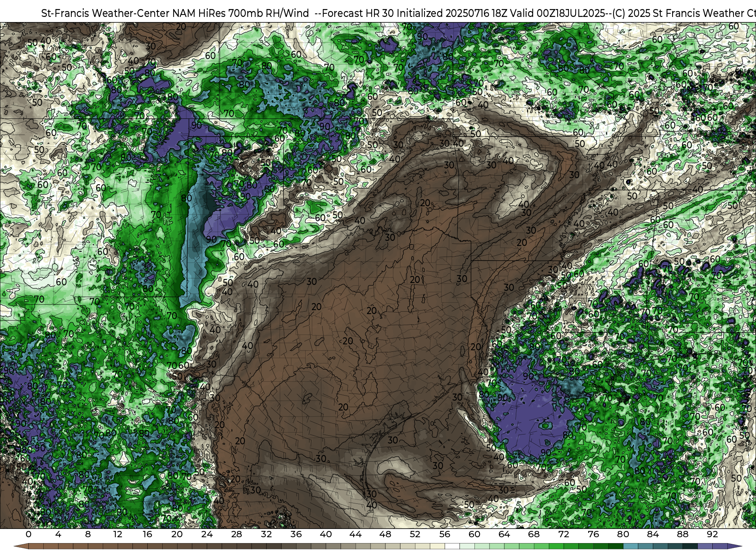
Task: Click the right purple arrow end of colorbar
Action: [x=734, y=546]
